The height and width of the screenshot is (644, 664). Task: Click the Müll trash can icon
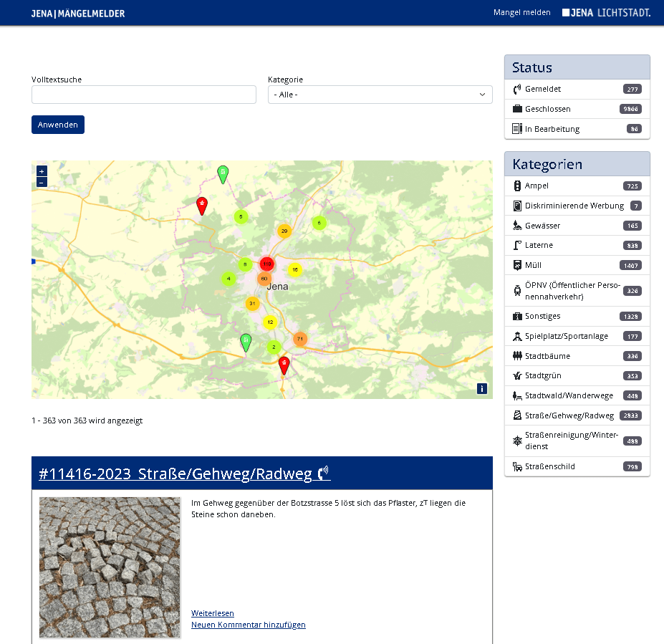point(516,264)
